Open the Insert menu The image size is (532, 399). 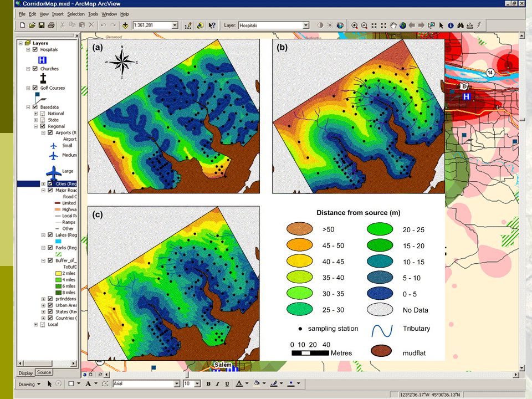[58, 14]
